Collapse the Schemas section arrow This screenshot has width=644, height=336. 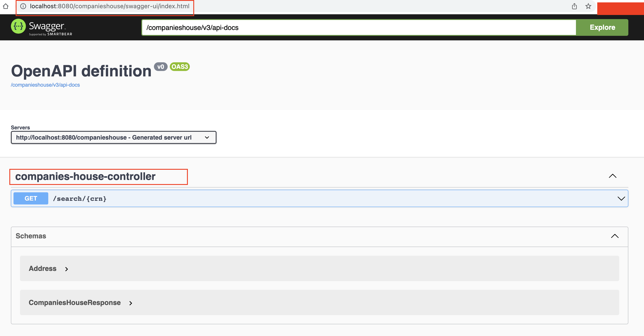[x=615, y=236]
